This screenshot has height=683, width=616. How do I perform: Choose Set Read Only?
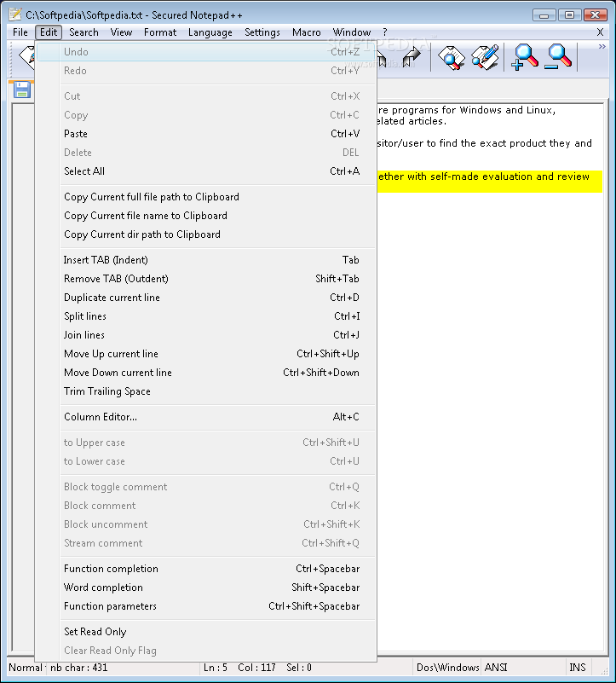point(205,632)
